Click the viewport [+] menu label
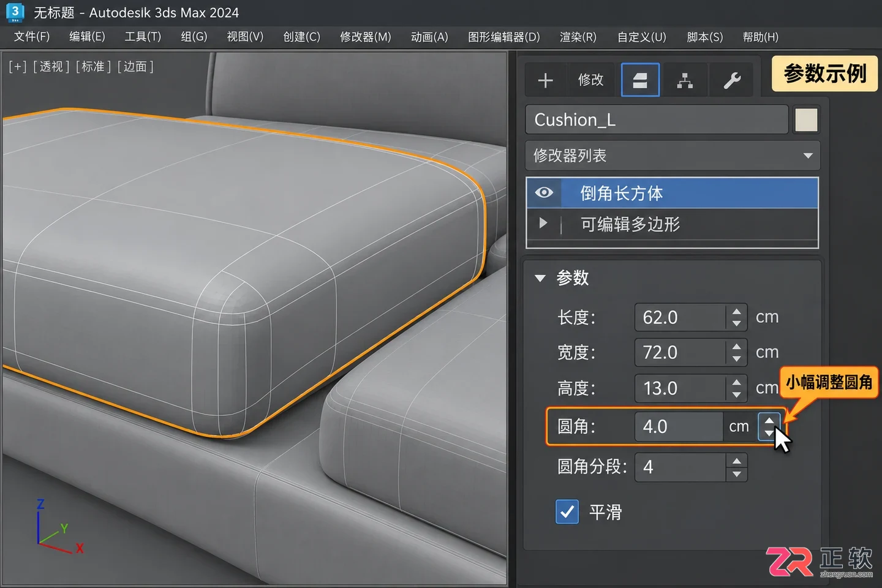This screenshot has height=588, width=882. pos(17,66)
